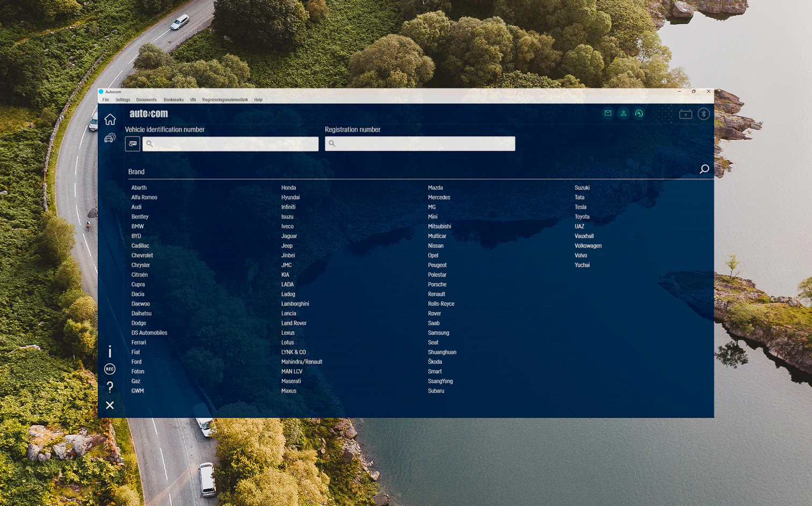
Task: Click the sidebar X close icon
Action: pyautogui.click(x=110, y=405)
